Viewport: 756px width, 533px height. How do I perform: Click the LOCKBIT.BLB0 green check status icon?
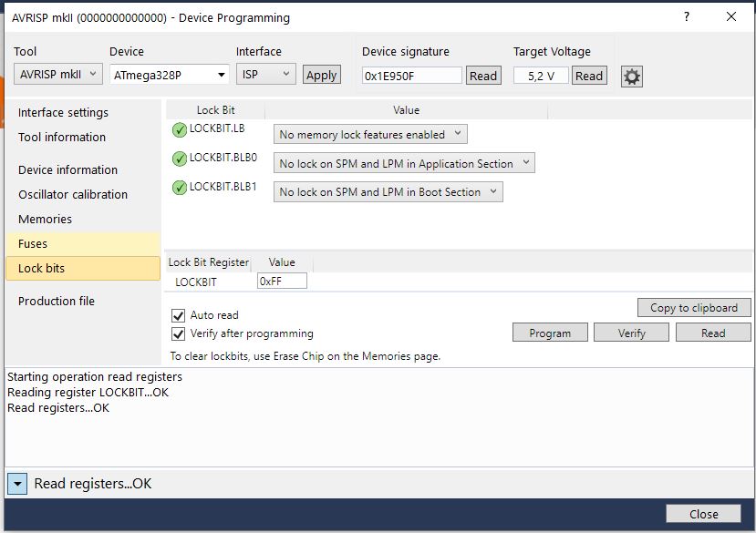click(x=180, y=159)
